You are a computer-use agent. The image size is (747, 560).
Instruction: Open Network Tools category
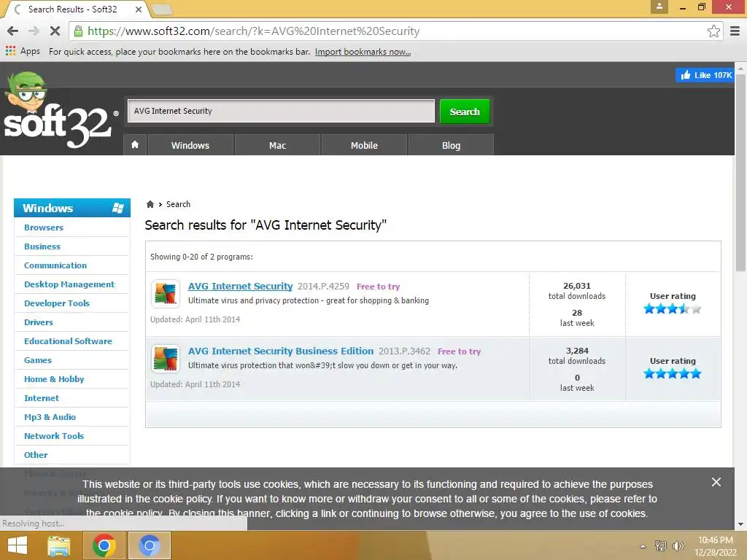(54, 436)
